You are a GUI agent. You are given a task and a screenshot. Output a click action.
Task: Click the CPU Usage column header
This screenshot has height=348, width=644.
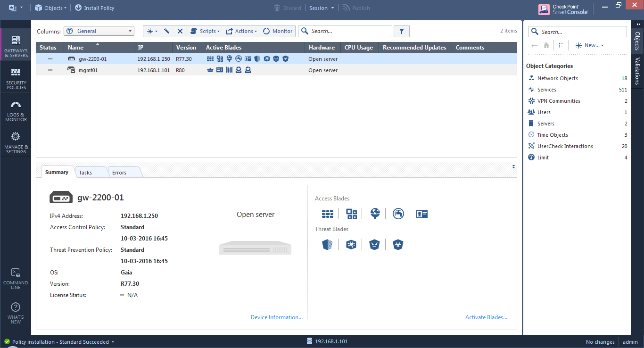pyautogui.click(x=359, y=48)
